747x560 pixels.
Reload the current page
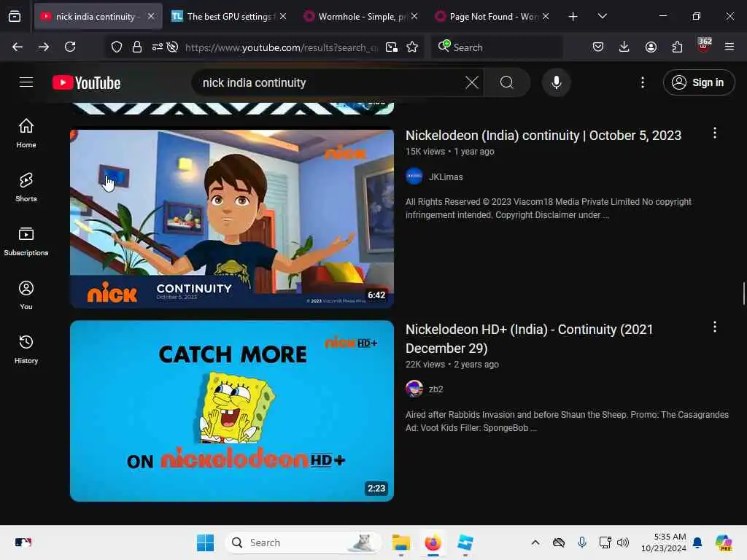click(x=70, y=47)
